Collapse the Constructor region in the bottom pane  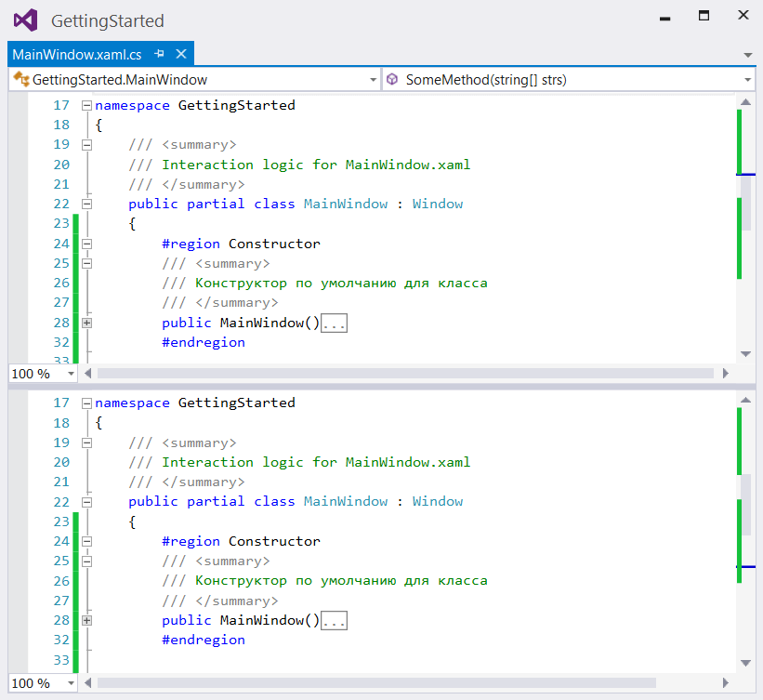(86, 541)
